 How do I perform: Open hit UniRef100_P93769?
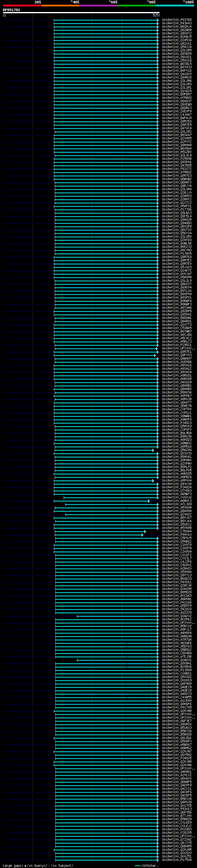tap(176, 20)
